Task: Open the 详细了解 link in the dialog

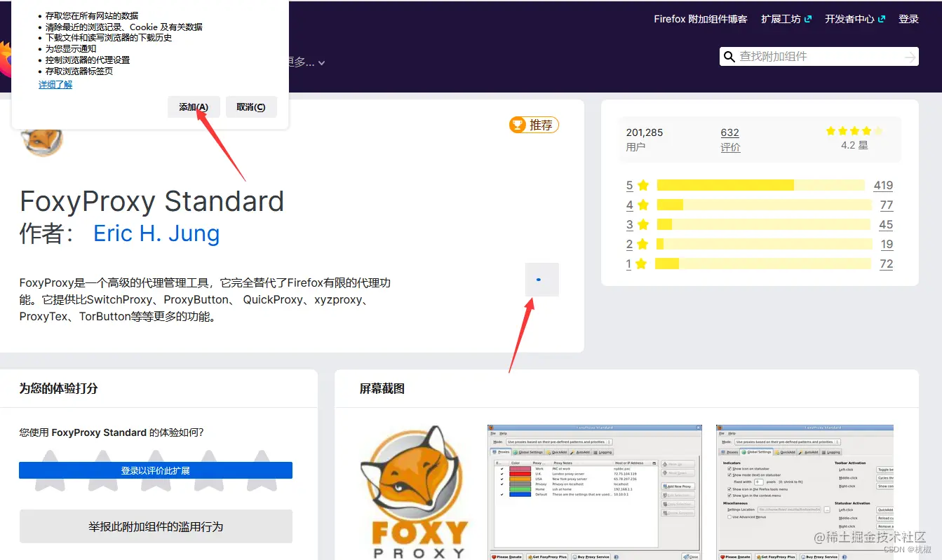Action: pos(55,85)
